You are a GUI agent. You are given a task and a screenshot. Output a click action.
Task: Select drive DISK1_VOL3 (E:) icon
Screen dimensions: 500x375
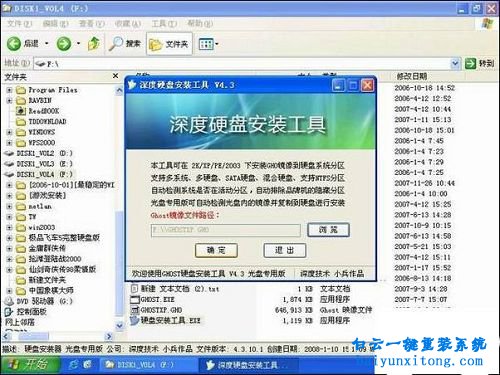click(x=9, y=164)
